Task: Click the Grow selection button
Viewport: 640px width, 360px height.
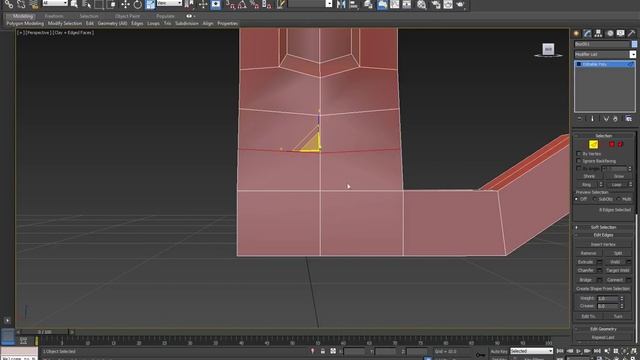Action: pos(619,176)
